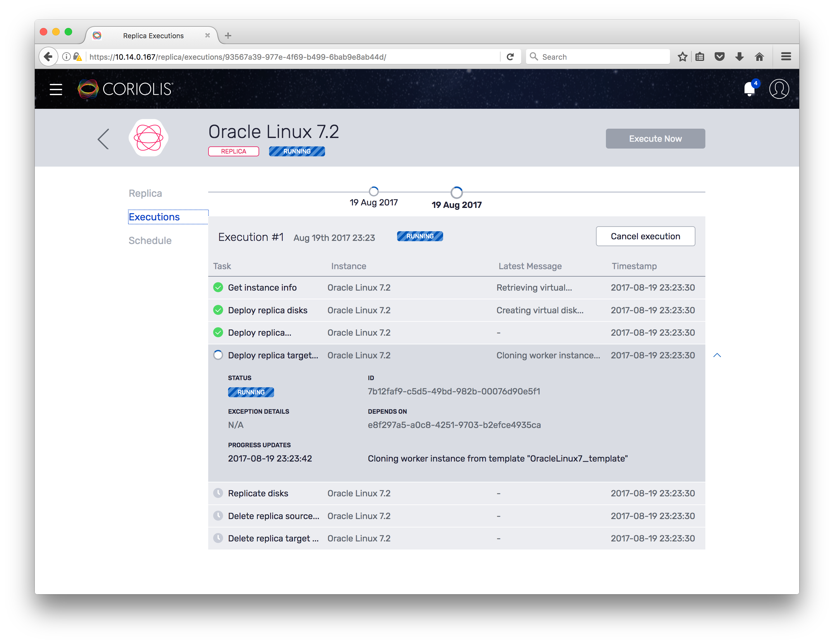Go to the browser home icon
The image size is (834, 644).
[x=759, y=57]
